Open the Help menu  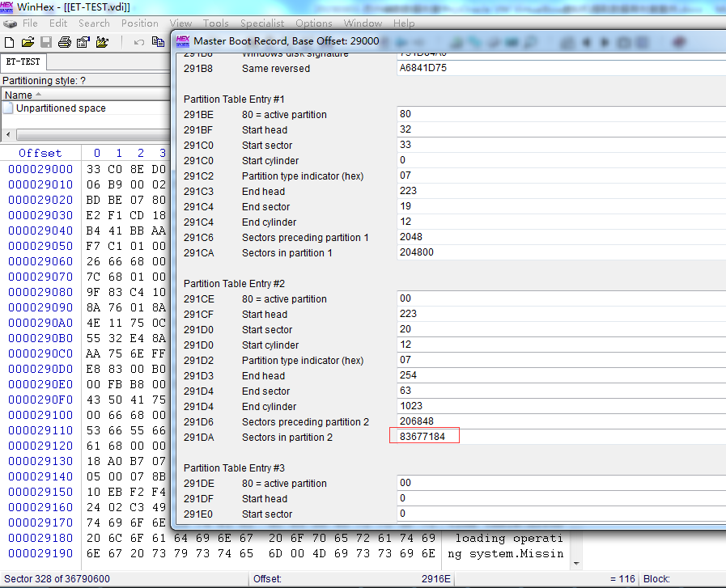click(404, 23)
